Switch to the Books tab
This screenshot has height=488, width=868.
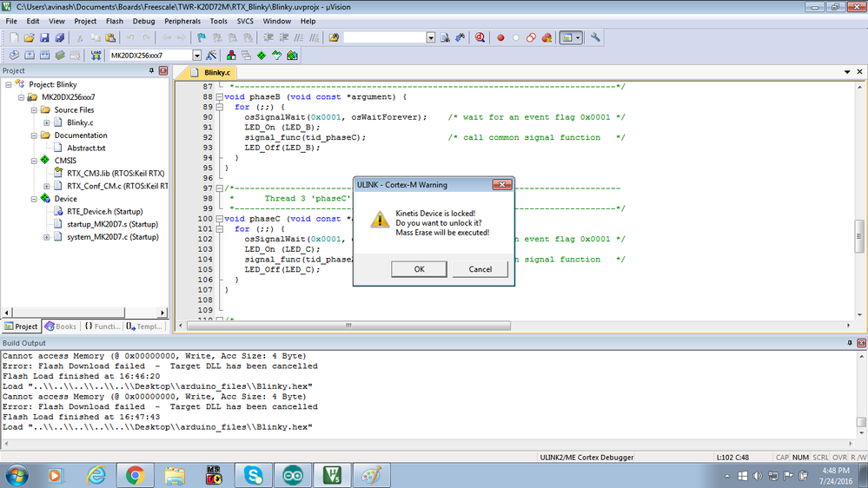[x=61, y=326]
